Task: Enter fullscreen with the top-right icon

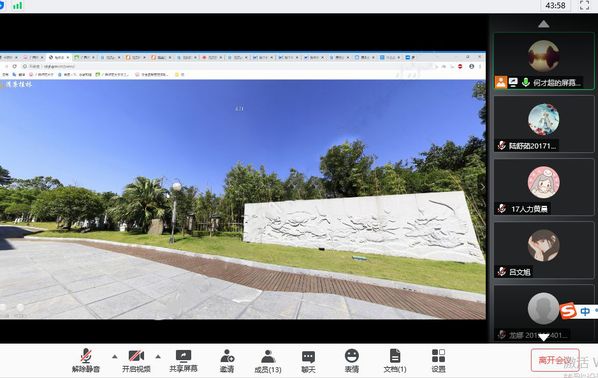Action: (x=584, y=5)
